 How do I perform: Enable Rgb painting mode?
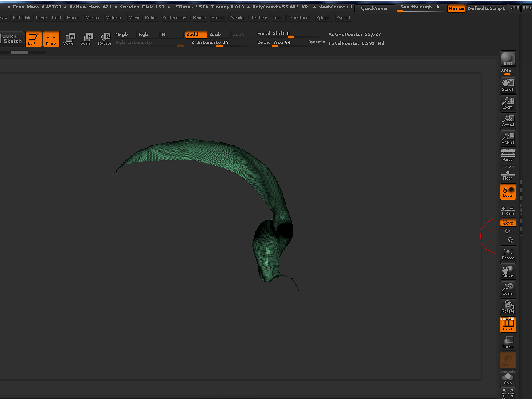coord(148,35)
